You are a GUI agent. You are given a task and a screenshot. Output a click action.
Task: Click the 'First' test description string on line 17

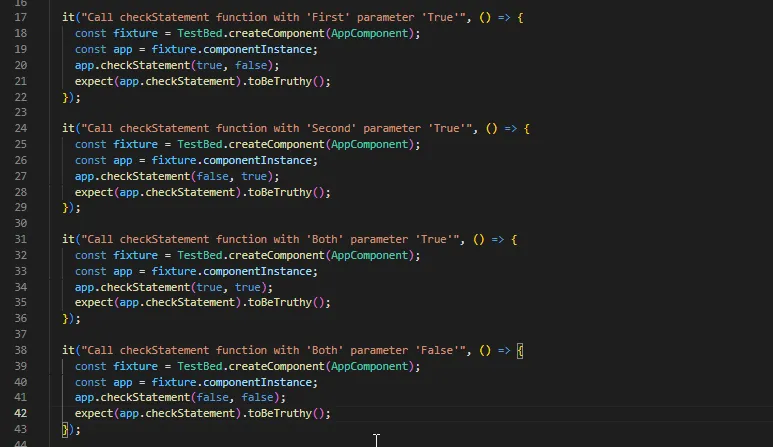pos(273,17)
